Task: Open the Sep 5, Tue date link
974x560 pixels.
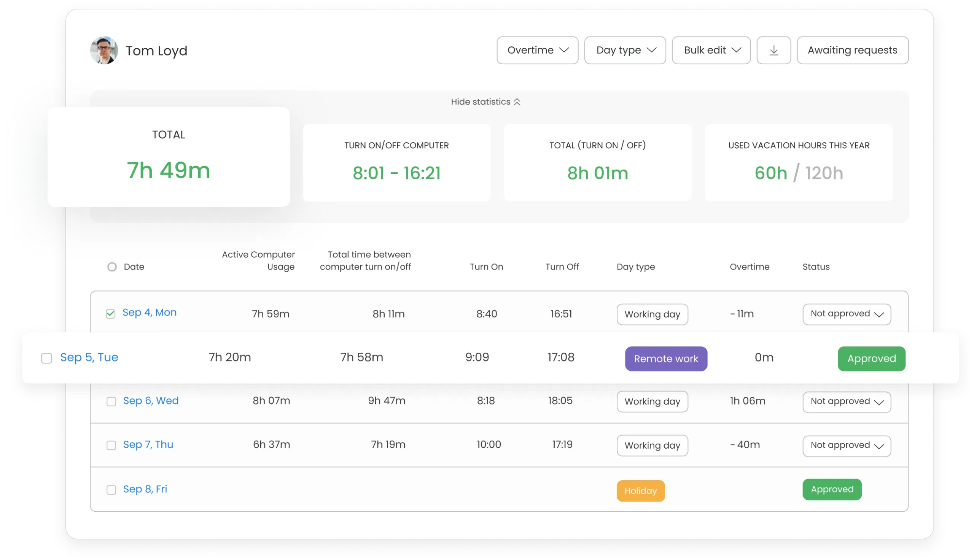Action: point(89,357)
